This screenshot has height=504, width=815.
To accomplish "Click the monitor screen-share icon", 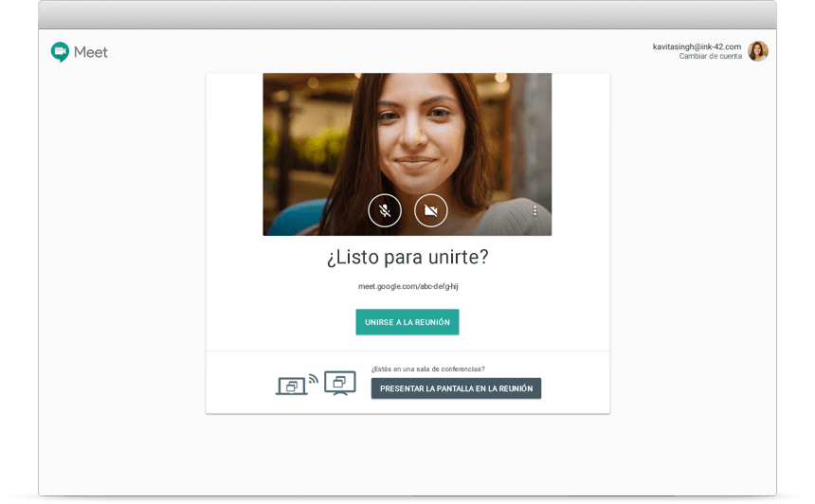I will click(340, 383).
